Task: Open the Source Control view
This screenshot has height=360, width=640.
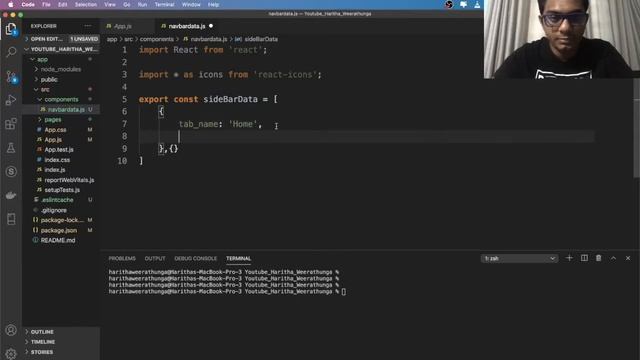Action: pos(11,76)
